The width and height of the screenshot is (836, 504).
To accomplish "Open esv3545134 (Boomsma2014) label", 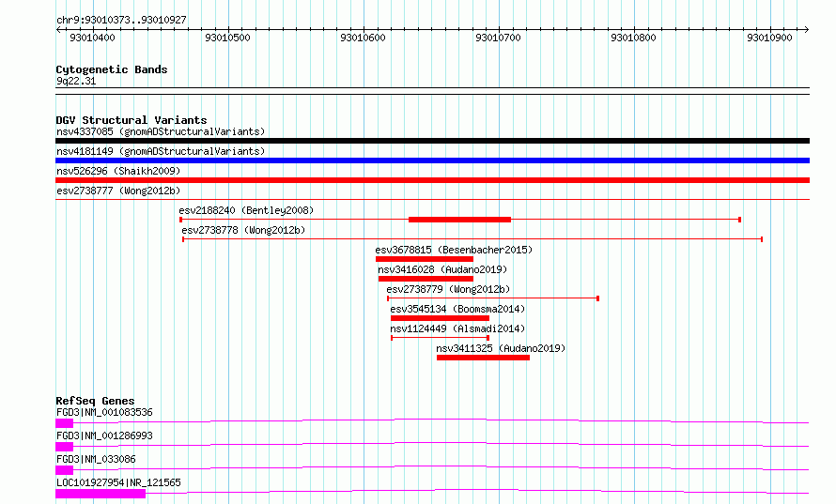I will click(x=457, y=309).
